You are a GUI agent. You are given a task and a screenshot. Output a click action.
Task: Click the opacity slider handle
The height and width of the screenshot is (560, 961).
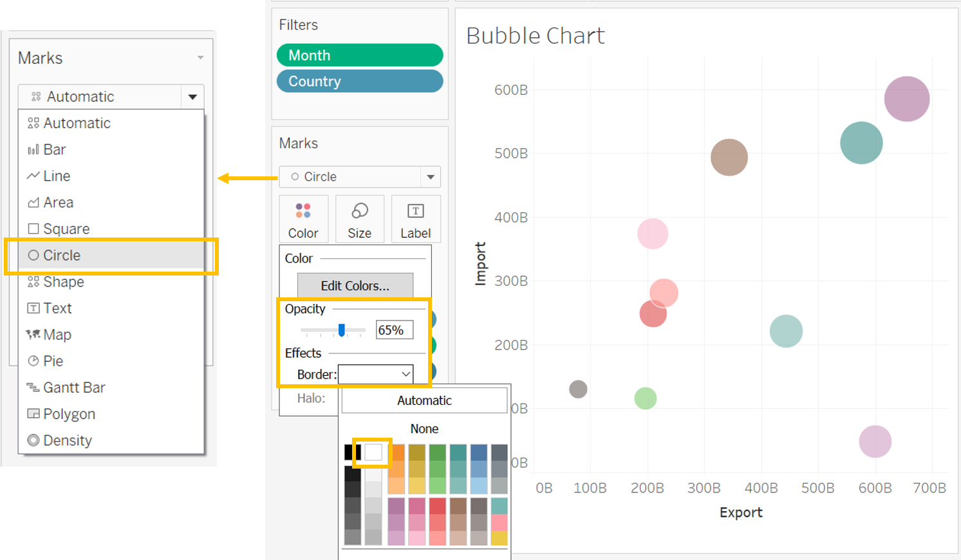342,330
